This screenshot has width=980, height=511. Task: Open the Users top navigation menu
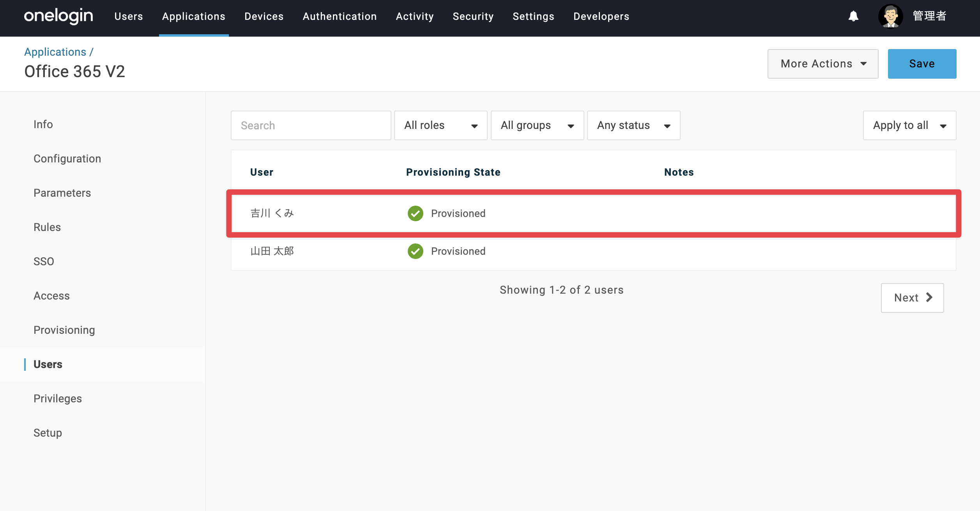click(x=129, y=16)
